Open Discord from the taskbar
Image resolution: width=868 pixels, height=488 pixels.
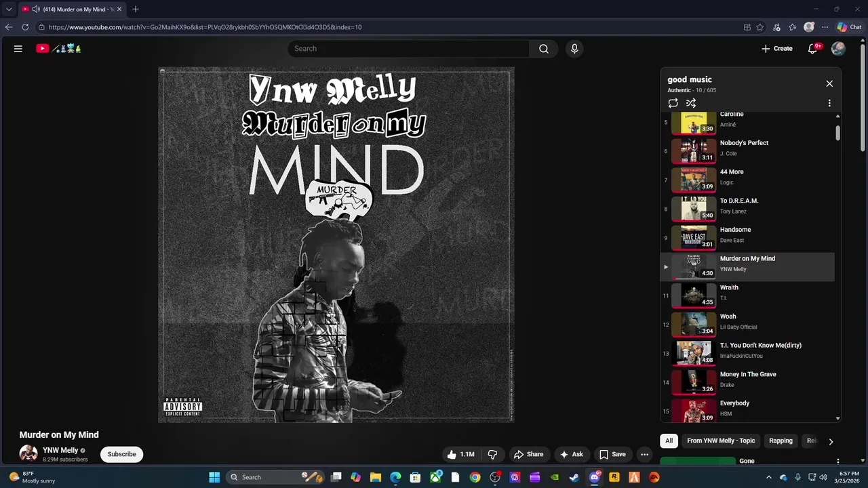[595, 477]
